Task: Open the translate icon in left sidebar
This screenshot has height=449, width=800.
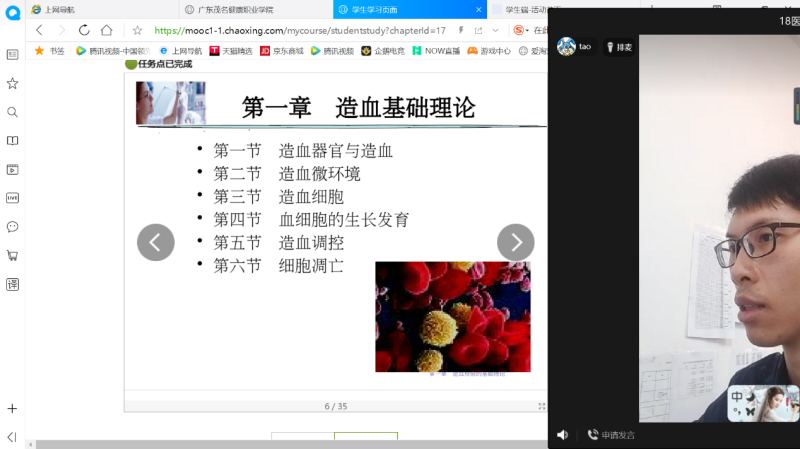Action: coord(12,284)
